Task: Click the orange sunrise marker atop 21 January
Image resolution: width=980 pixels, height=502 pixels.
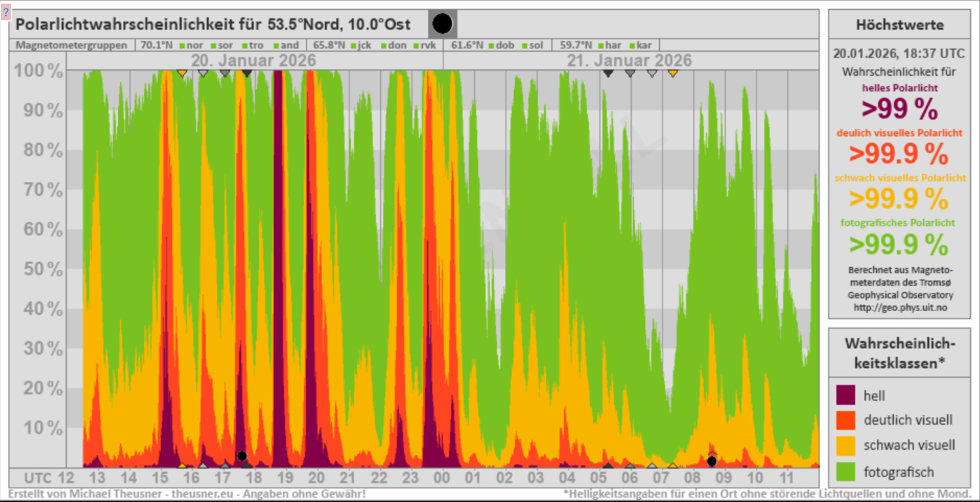Action: click(x=672, y=73)
